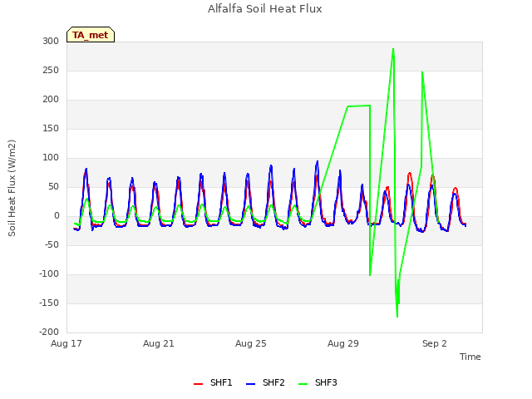Click the -150 y-axis tick label
Image resolution: width=532 pixels, height=399 pixels.
point(49,303)
